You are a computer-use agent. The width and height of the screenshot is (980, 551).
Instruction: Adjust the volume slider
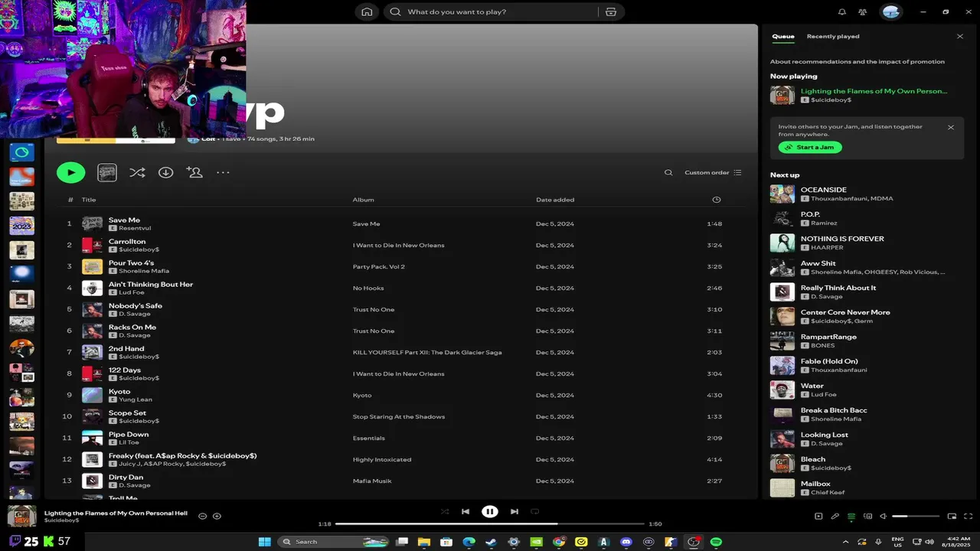(916, 517)
